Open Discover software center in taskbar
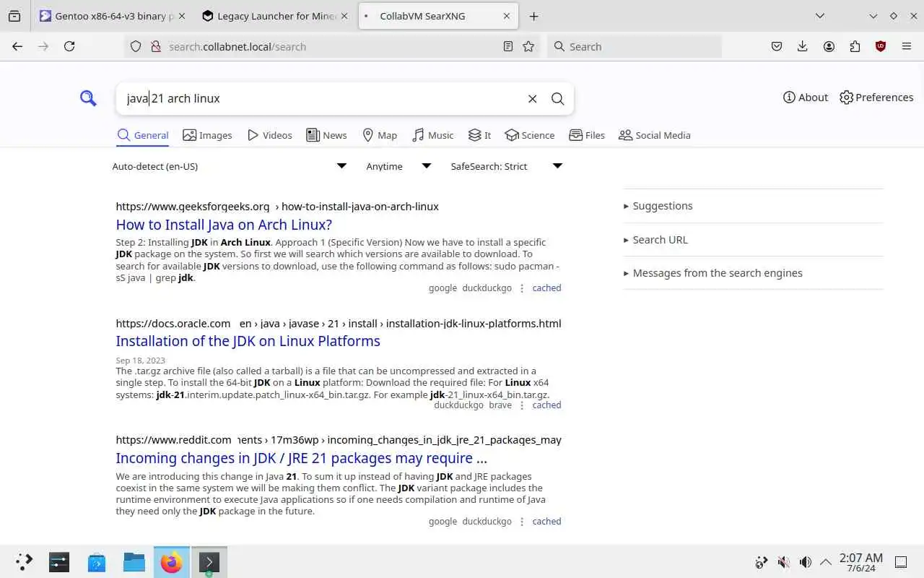 [97, 562]
